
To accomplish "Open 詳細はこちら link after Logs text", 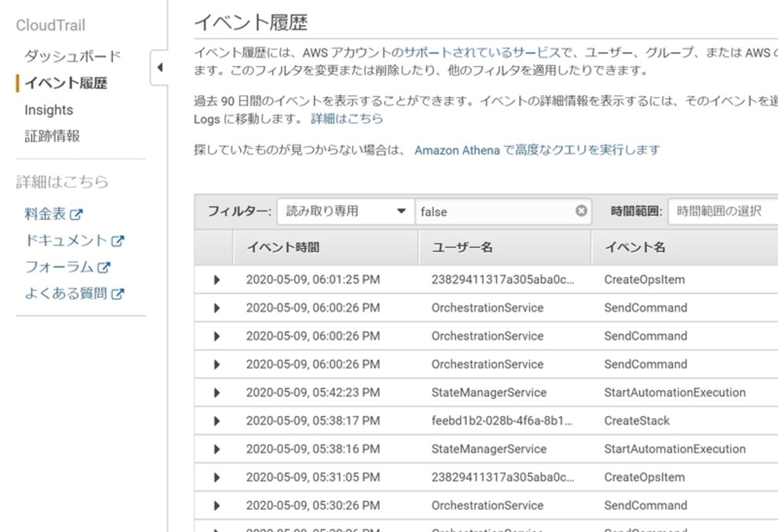I will point(347,118).
